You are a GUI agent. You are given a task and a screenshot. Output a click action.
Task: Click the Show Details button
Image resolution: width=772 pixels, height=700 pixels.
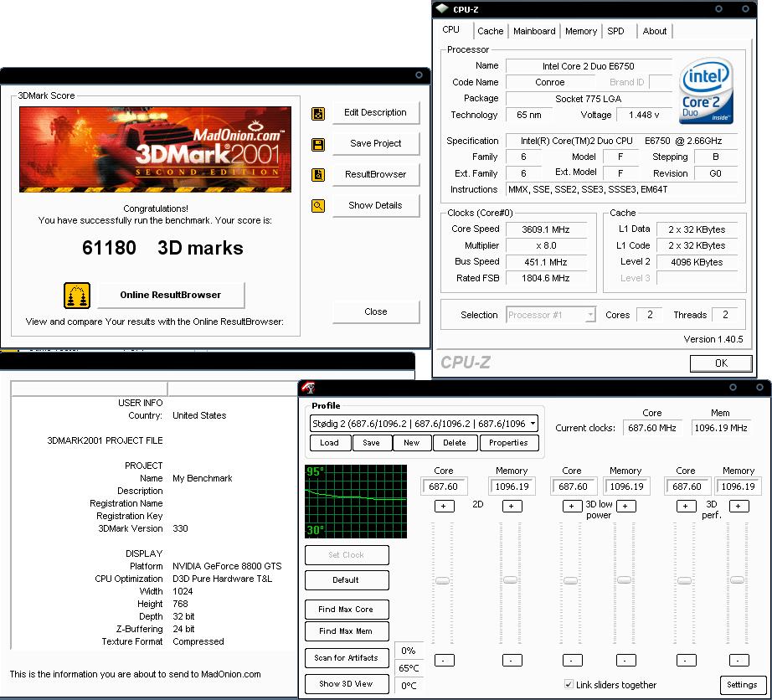(376, 206)
